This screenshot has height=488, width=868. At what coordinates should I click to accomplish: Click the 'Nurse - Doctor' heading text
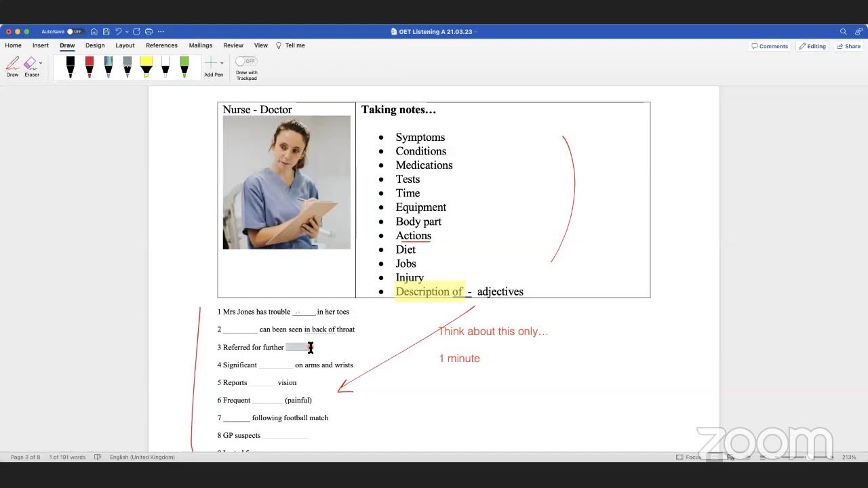258,110
